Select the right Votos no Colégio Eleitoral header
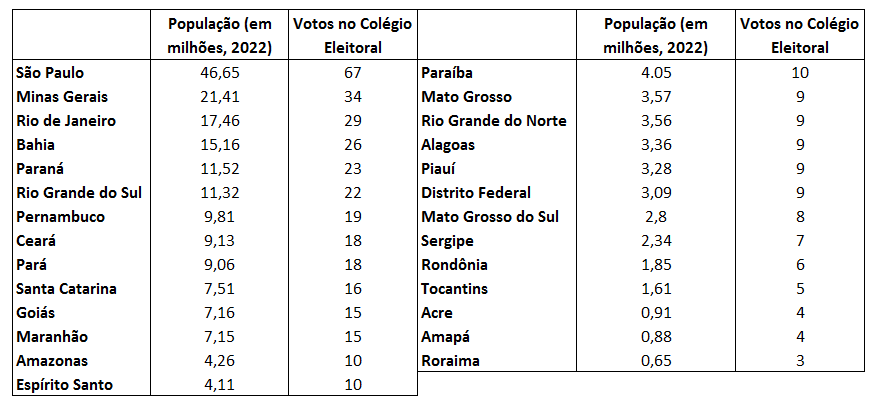This screenshot has height=402, width=877. pos(800,36)
